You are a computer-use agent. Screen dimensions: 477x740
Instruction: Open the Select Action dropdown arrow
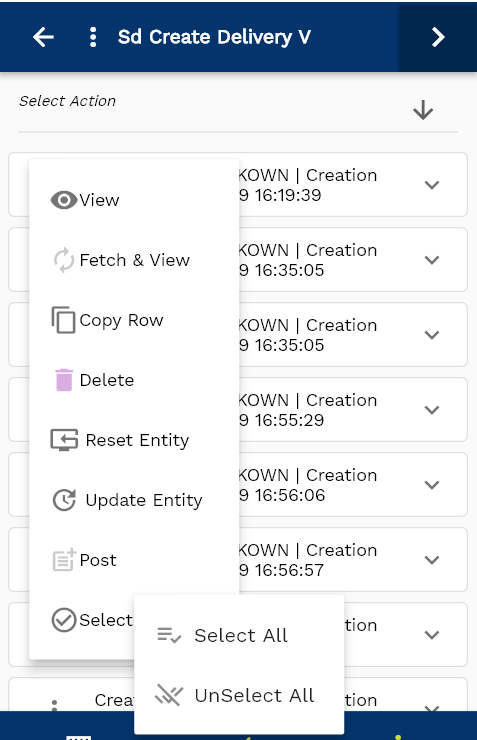click(x=423, y=110)
